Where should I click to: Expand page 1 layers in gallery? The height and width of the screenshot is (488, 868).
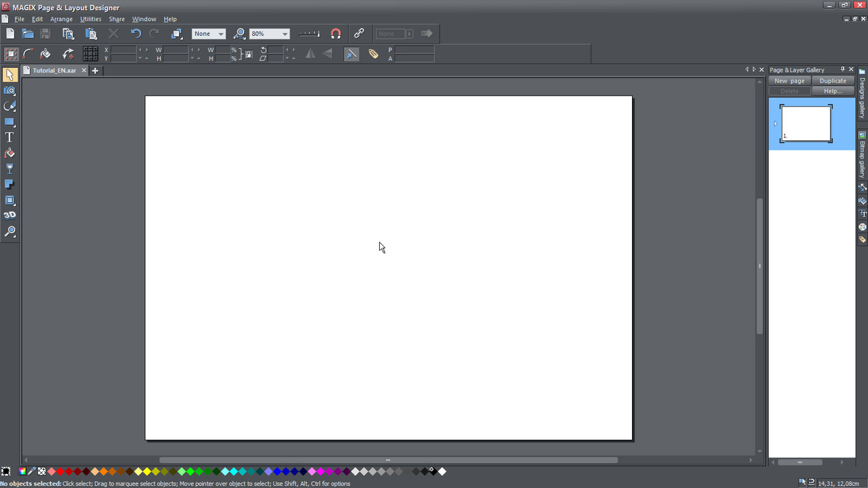click(775, 123)
